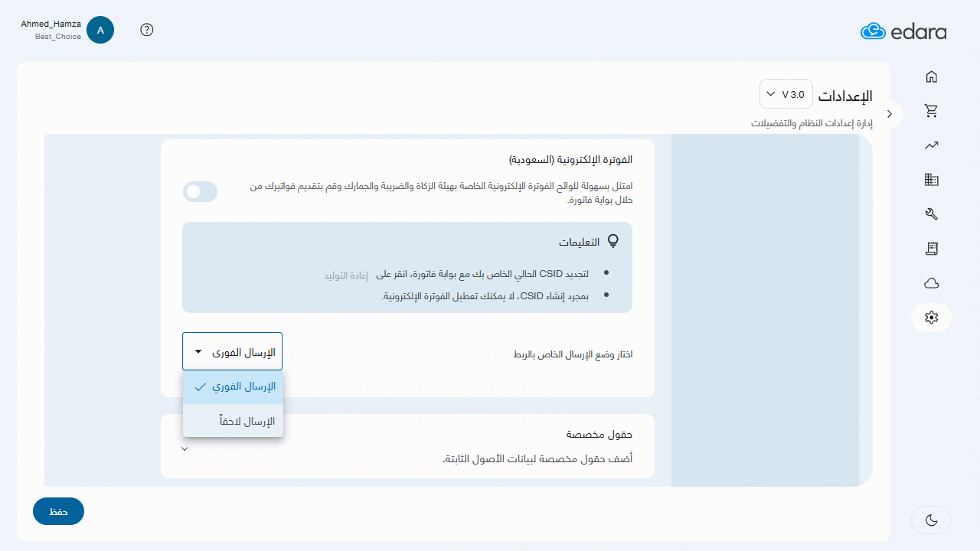Choose الإرسال لاحقاً from the dropdown list

[x=234, y=422]
